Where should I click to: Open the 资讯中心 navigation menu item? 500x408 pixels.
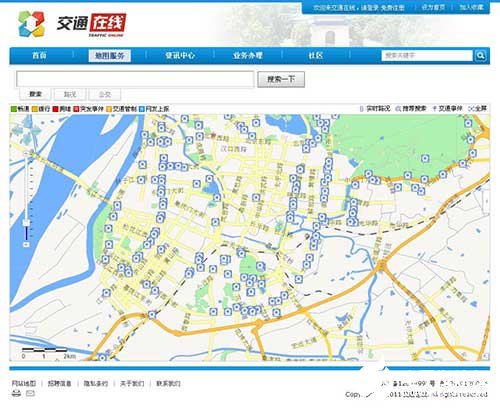tap(180, 55)
